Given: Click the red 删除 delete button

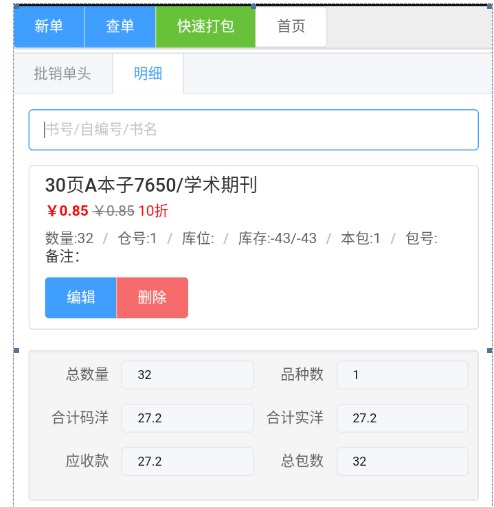Looking at the screenshot, I should tap(152, 297).
